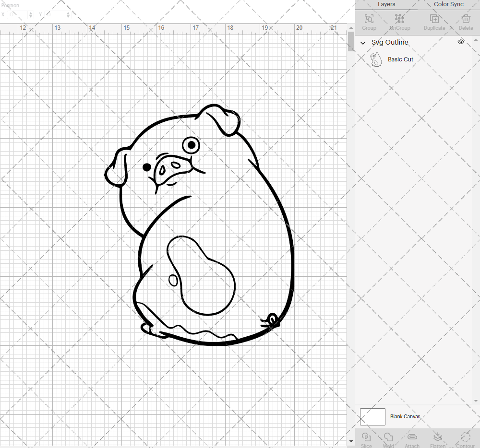This screenshot has height=448, width=480.
Task: Switch to the Color Sync tab
Action: 448,4
